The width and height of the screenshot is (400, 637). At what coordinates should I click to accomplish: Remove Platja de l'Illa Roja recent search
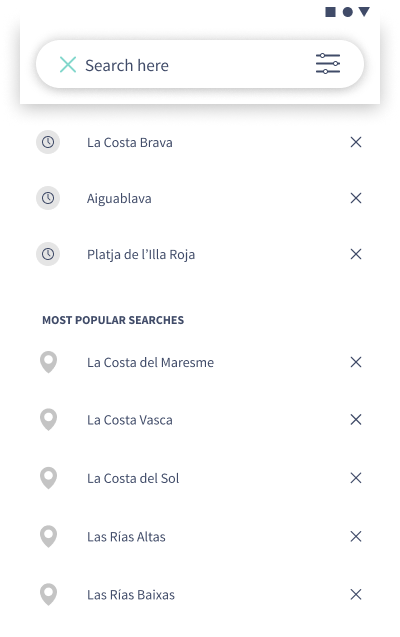356,254
